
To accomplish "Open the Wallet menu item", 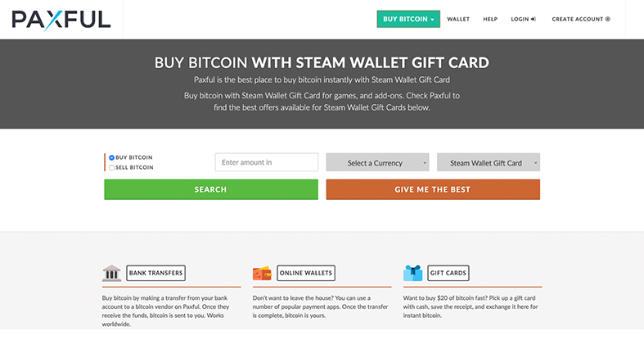I will click(458, 19).
